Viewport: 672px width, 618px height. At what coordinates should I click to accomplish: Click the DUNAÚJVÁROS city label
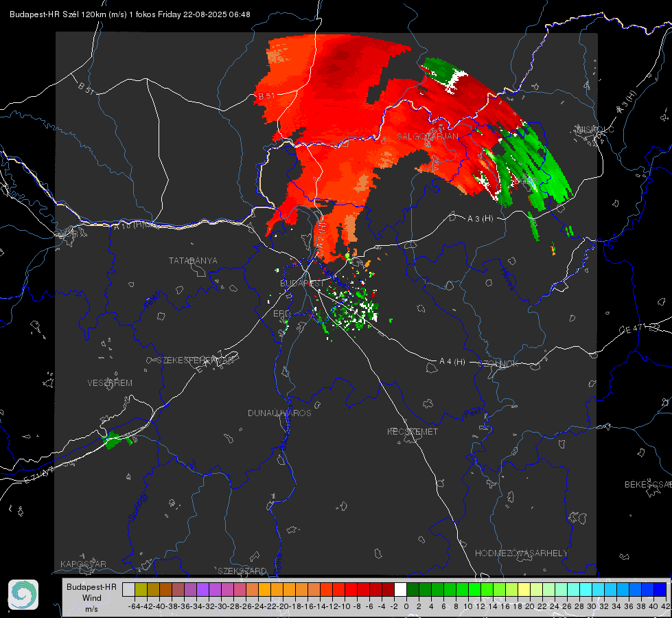point(279,413)
